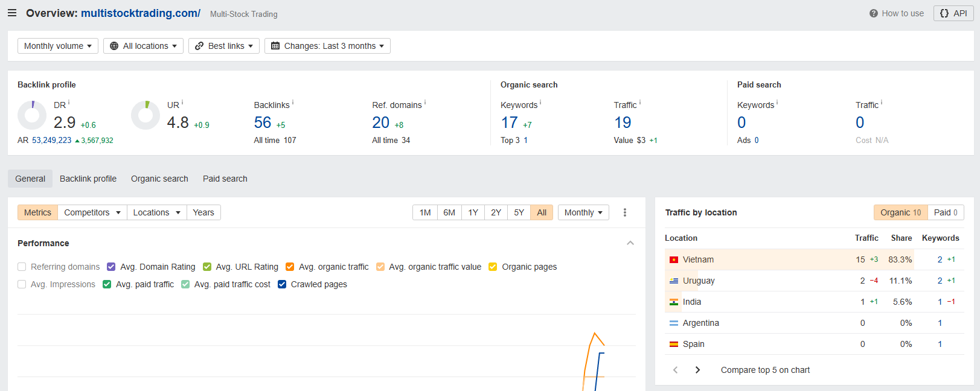
Task: Click the API braces button
Action: pyautogui.click(x=953, y=13)
